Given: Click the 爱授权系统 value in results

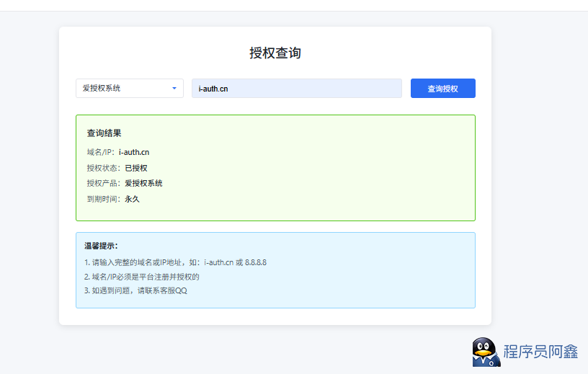Looking at the screenshot, I should coord(143,183).
